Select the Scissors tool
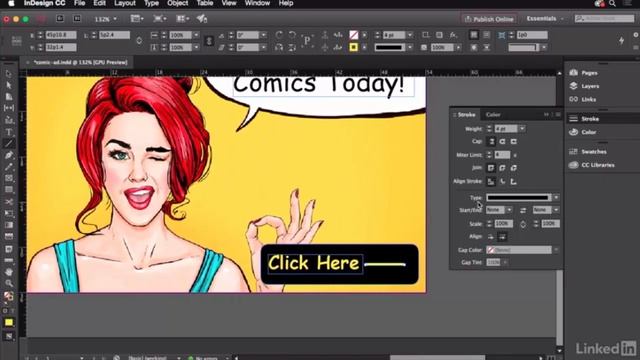 (x=9, y=202)
